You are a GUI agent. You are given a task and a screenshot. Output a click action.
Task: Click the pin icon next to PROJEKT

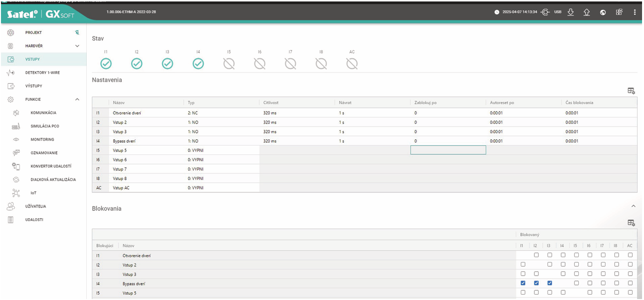point(77,33)
